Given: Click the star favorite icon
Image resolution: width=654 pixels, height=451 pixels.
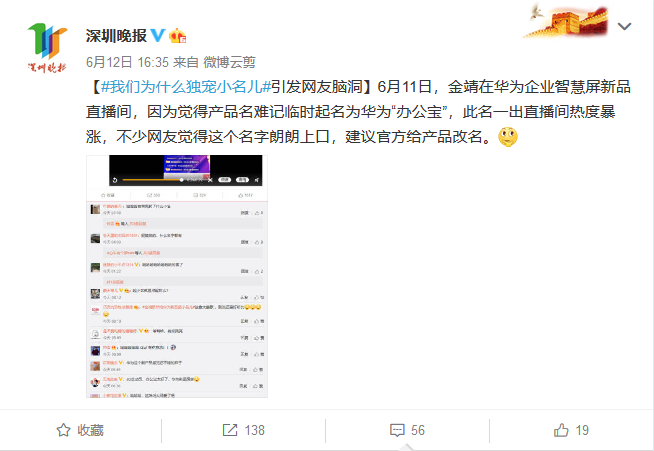Looking at the screenshot, I should [63, 430].
